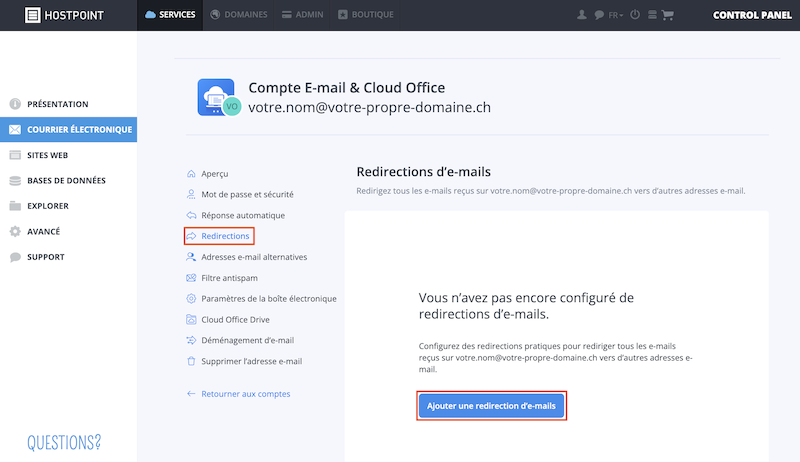Open the chat speech bubble icon
This screenshot has width=800, height=462.
599,15
